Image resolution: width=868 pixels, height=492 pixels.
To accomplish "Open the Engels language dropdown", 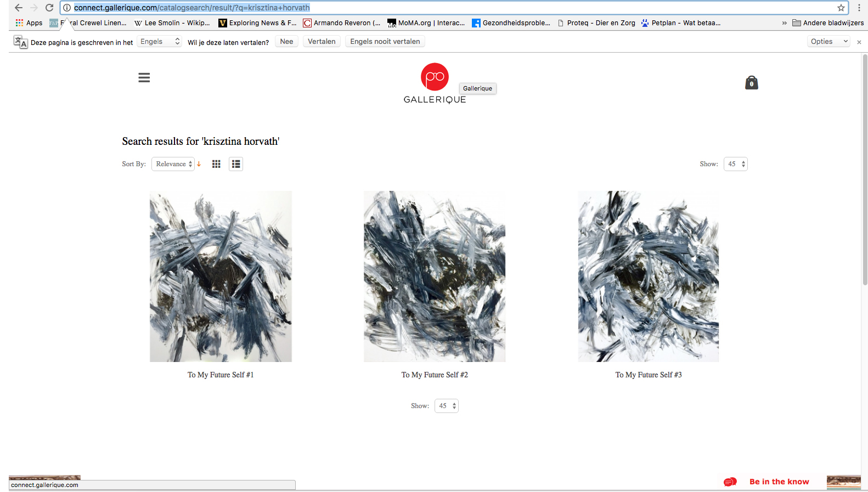I will click(x=159, y=42).
